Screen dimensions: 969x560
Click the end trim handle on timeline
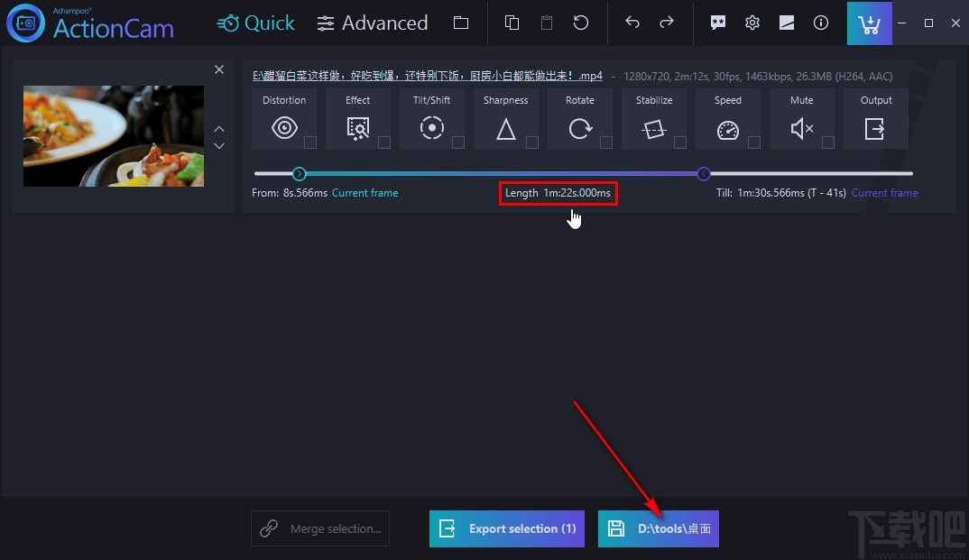703,173
